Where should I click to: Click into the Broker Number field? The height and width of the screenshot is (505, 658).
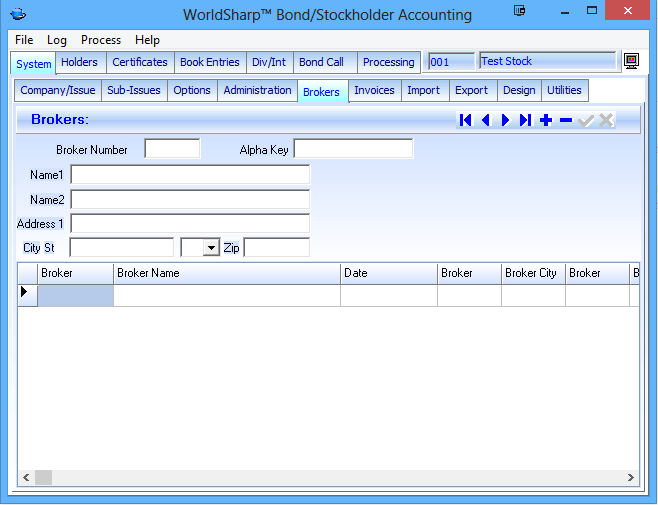coord(172,150)
